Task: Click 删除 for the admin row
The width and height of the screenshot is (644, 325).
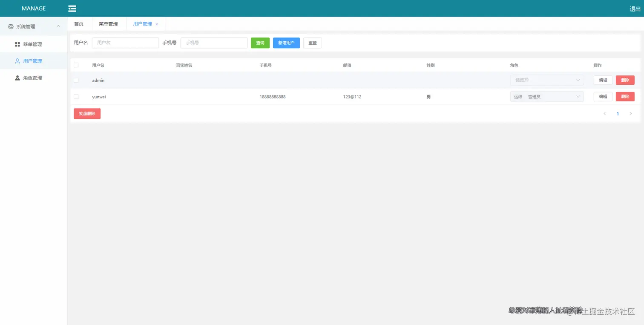Action: click(625, 80)
